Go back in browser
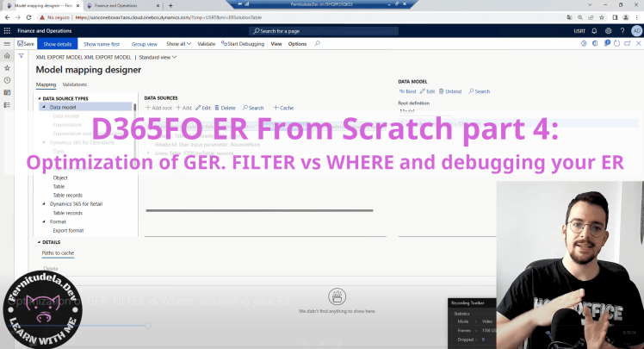644x349 pixels. (7, 17)
